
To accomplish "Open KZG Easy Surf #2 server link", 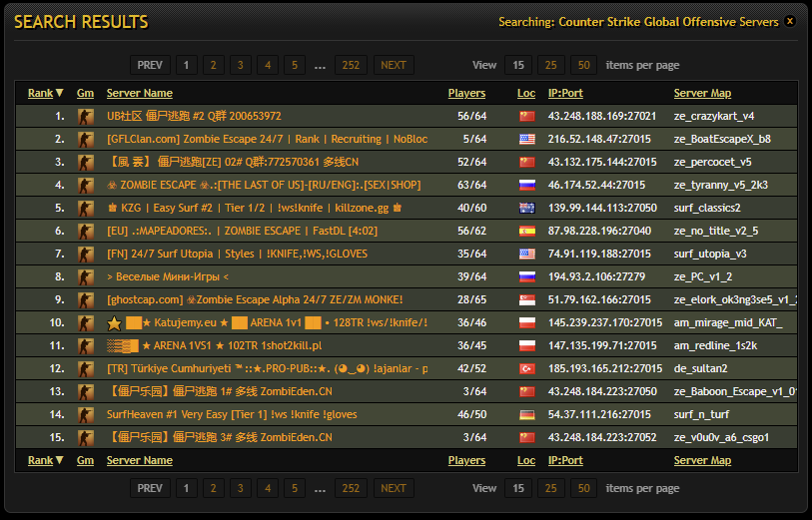I will tap(255, 208).
